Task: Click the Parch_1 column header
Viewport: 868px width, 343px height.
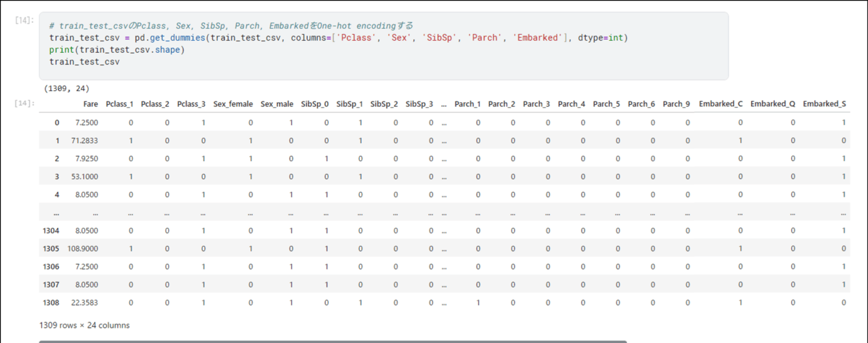Action: click(467, 104)
